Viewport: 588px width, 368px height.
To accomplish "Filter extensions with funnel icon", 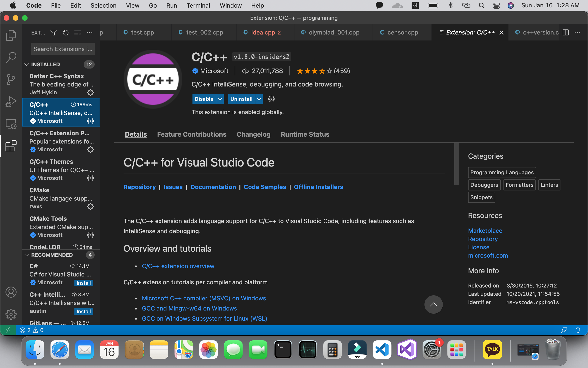I will (x=54, y=33).
